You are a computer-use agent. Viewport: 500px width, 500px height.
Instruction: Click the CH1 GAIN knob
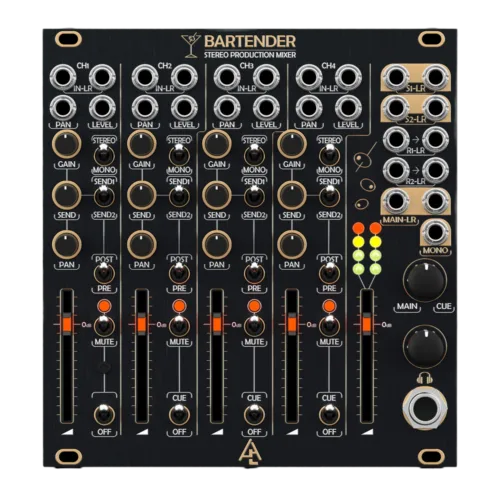(x=66, y=144)
